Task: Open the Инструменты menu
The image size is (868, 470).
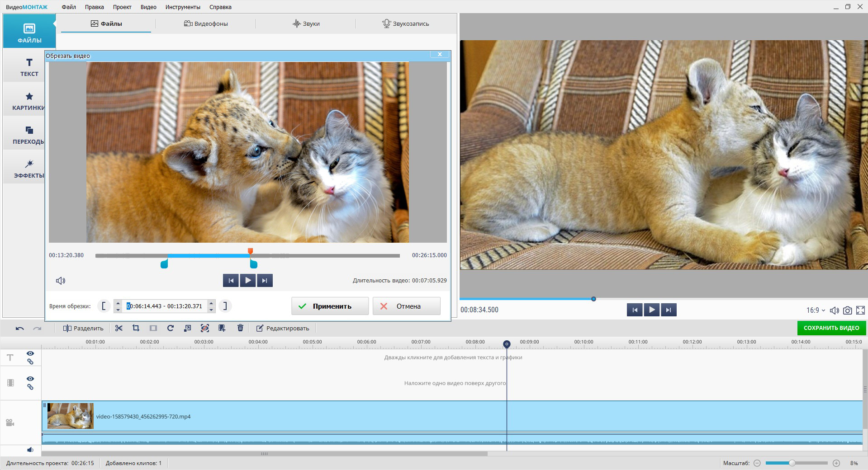Action: click(x=183, y=7)
